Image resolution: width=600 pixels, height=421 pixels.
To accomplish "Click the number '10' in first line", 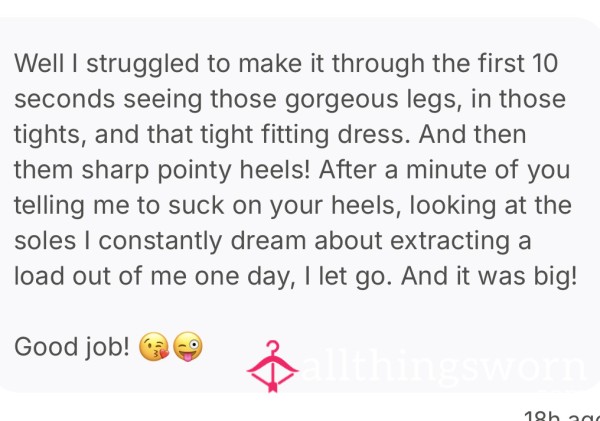I will tap(545, 63).
